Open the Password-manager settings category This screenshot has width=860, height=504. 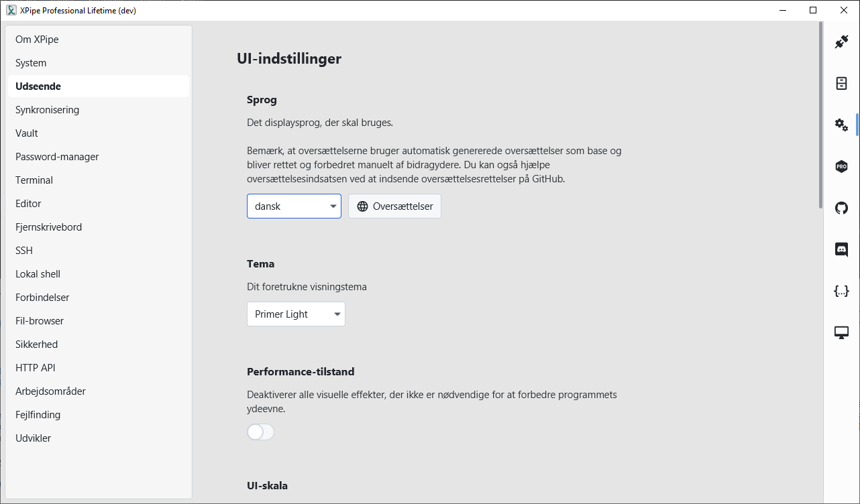click(x=57, y=157)
